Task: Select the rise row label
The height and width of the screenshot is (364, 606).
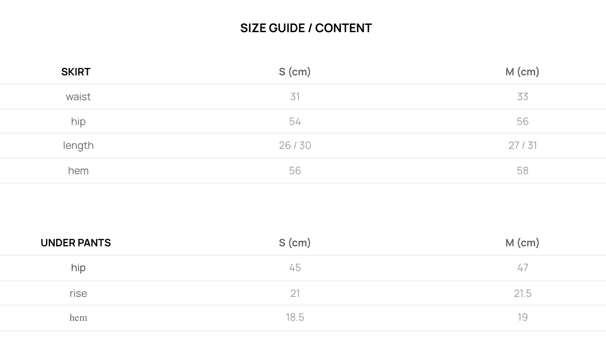Action: pyautogui.click(x=78, y=293)
